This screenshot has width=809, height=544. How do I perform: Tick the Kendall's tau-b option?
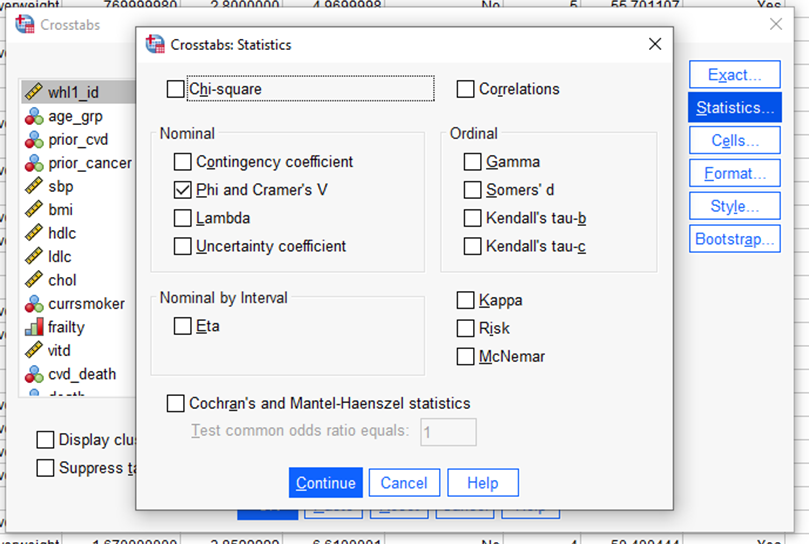tap(472, 218)
